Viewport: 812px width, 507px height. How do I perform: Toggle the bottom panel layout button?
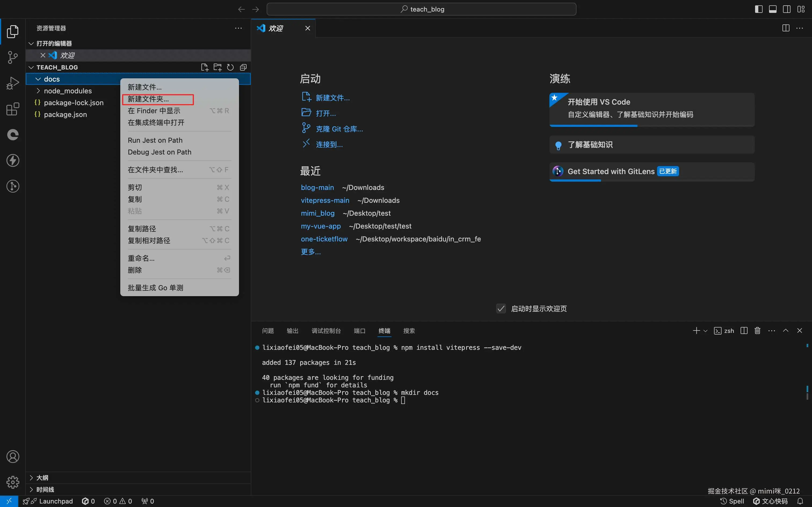(773, 9)
